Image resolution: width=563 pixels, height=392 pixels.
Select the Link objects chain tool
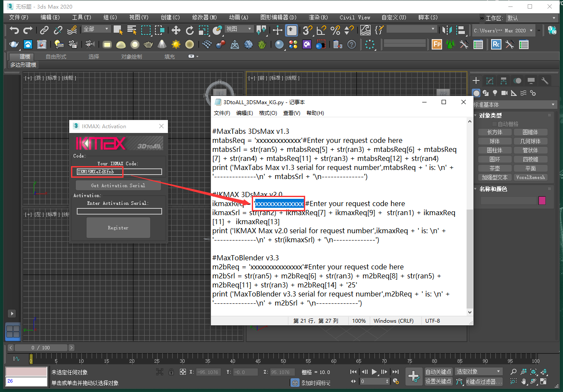click(x=44, y=30)
